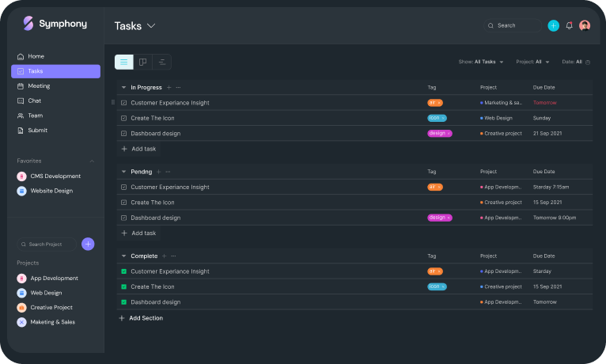Switch to list view icon

click(x=123, y=62)
